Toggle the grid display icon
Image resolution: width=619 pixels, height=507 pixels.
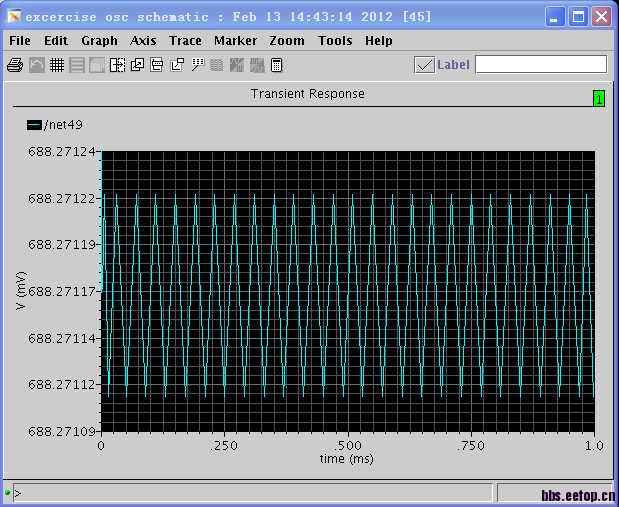click(57, 65)
